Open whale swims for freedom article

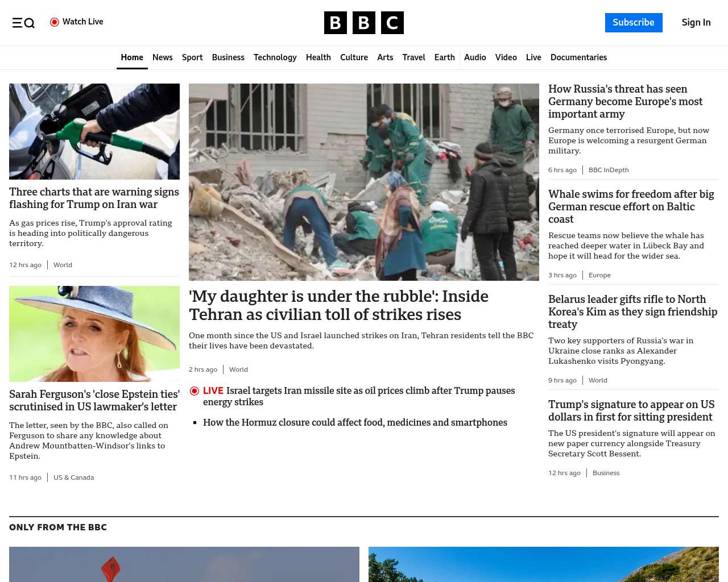coord(631,206)
